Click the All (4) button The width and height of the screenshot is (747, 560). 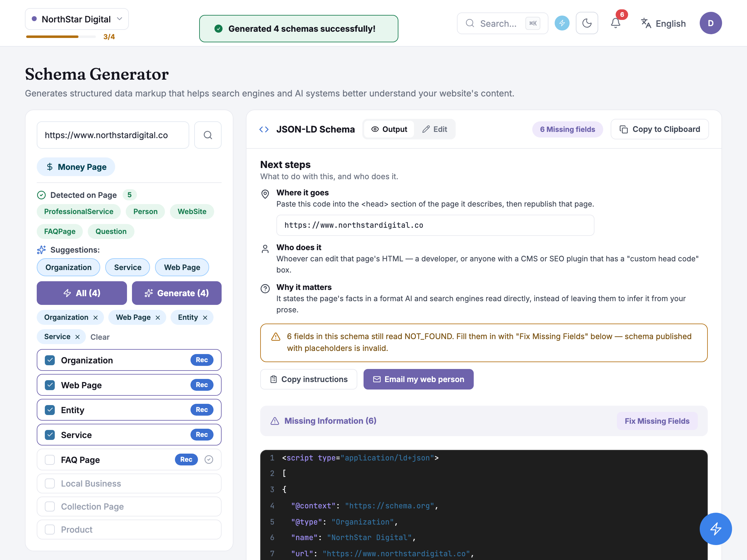point(82,293)
